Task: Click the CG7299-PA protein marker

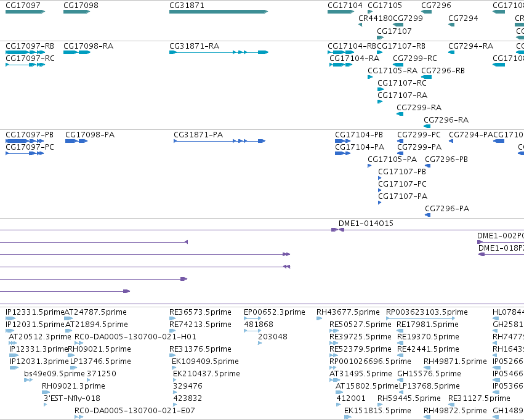Action: pos(400,153)
